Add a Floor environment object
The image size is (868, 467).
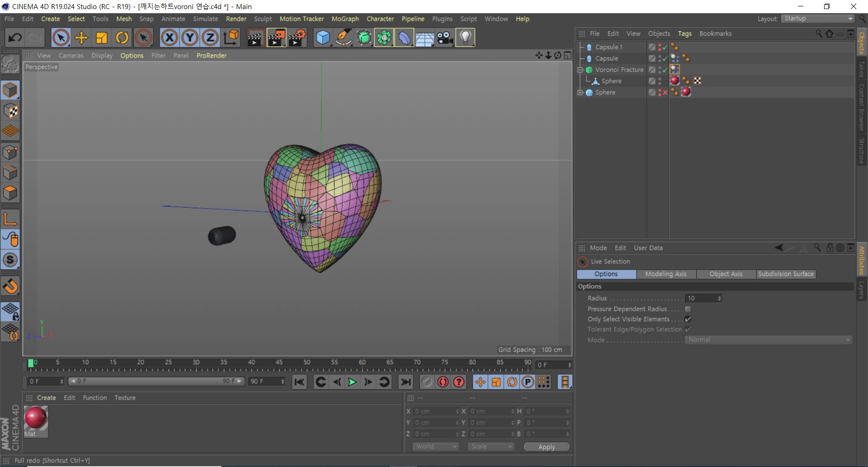tap(425, 38)
